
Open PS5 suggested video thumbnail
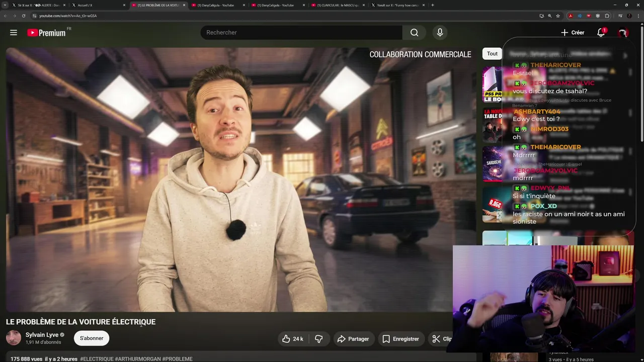(492, 84)
